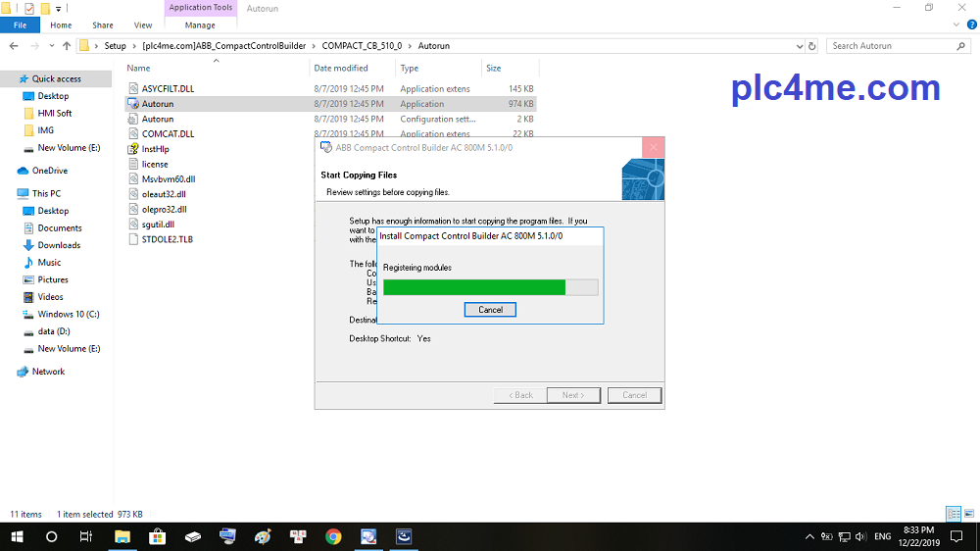Click OneDrive in the navigation pane
Viewport: 980px width, 551px height.
click(x=49, y=171)
